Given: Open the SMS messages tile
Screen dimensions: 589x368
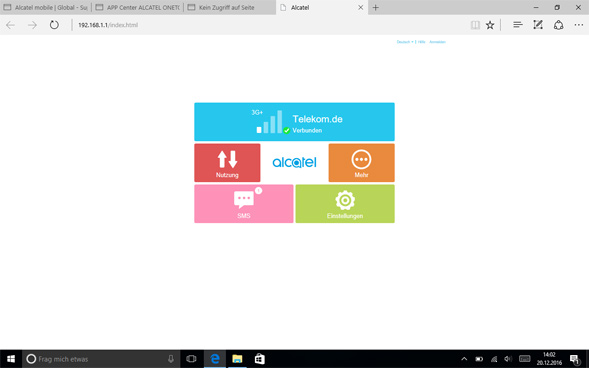Looking at the screenshot, I should click(x=243, y=204).
